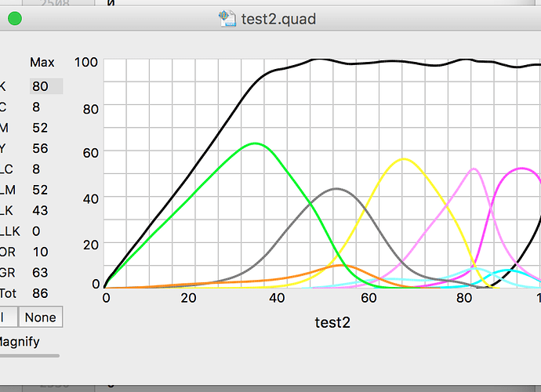Click the Tot total value 86
The height and width of the screenshot is (392, 541).
click(x=41, y=293)
